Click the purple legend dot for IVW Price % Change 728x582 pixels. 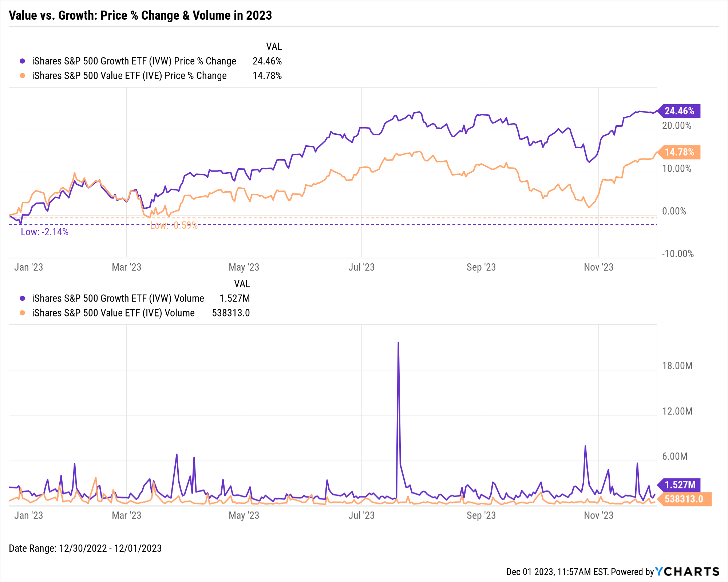tap(23, 61)
